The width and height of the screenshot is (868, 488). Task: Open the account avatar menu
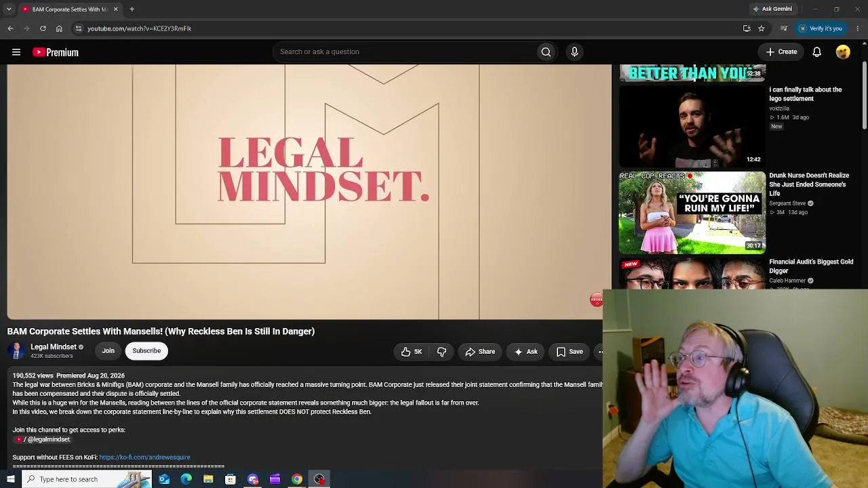pyautogui.click(x=843, y=52)
